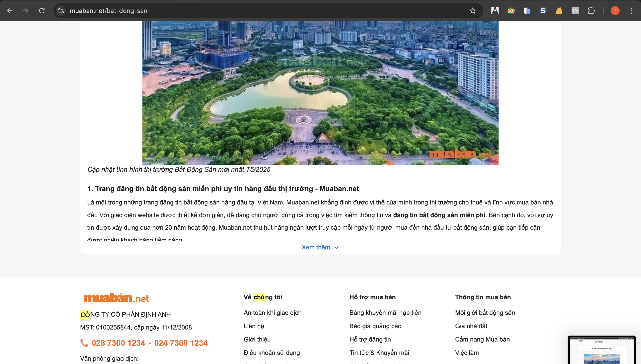Bookmark this page with the star icon
The height and width of the screenshot is (364, 641).
coord(473,11)
